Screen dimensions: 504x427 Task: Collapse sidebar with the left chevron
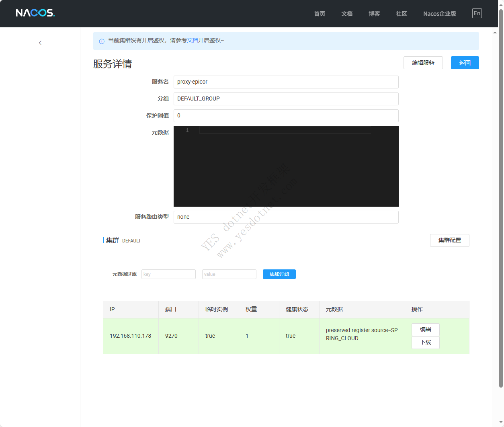(40, 43)
